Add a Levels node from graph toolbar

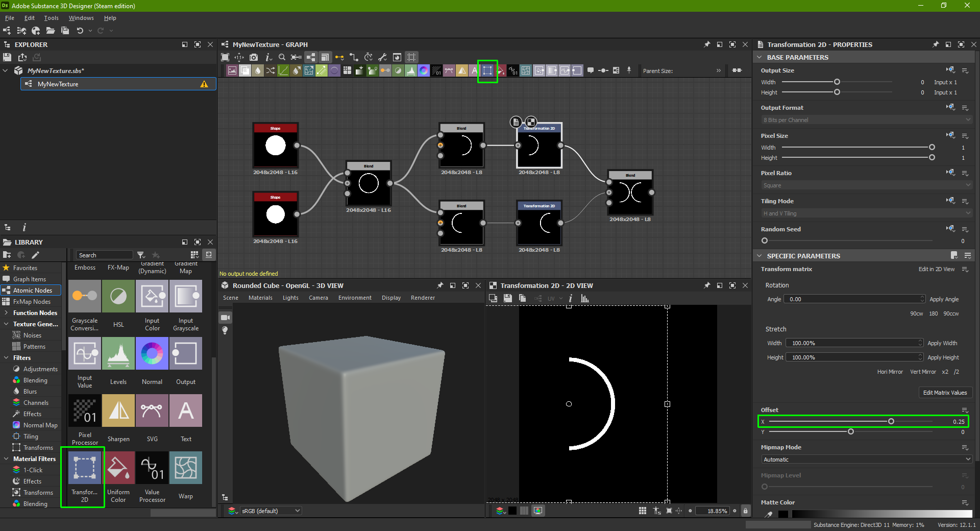tap(411, 71)
